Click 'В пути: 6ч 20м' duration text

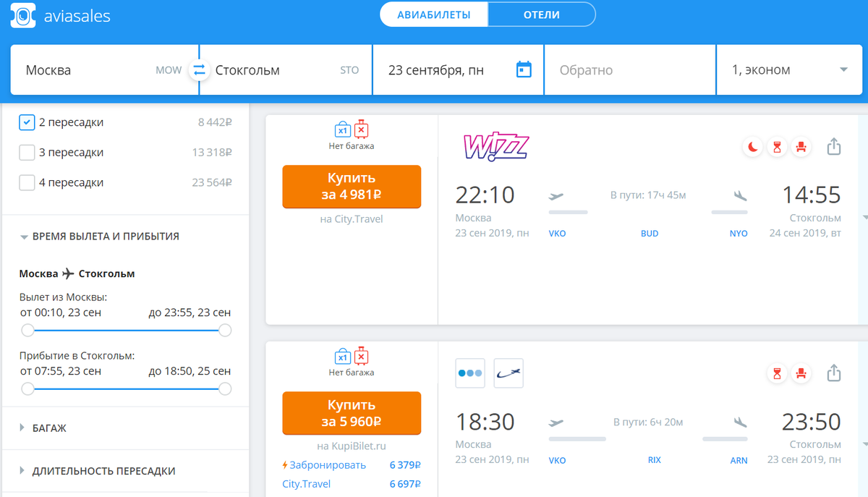[x=648, y=422]
